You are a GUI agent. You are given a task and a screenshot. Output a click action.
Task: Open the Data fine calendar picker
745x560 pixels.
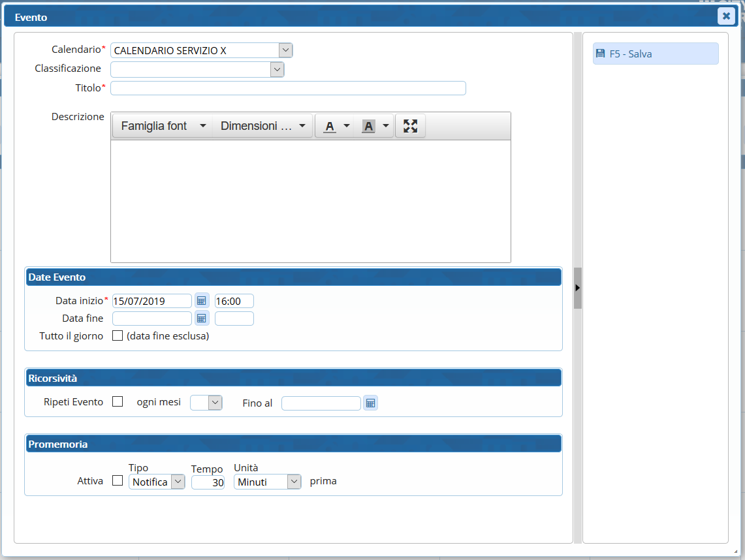(x=202, y=319)
